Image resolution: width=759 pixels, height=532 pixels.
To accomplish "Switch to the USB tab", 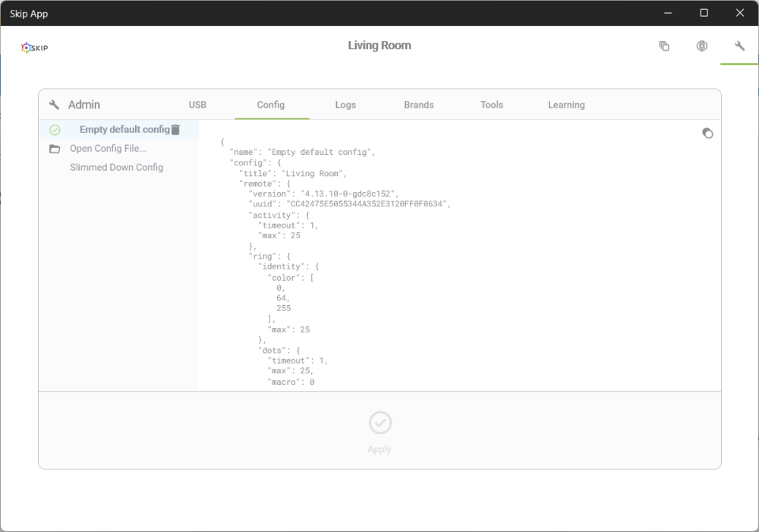I will [197, 105].
